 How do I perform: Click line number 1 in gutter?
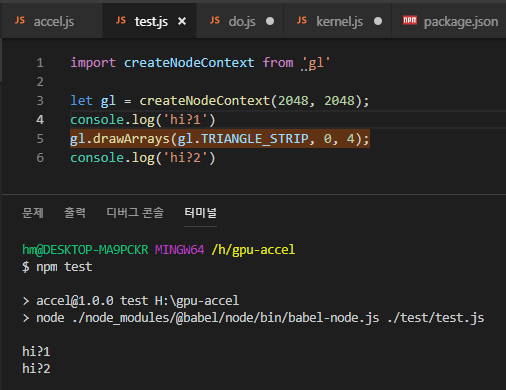tap(40, 63)
